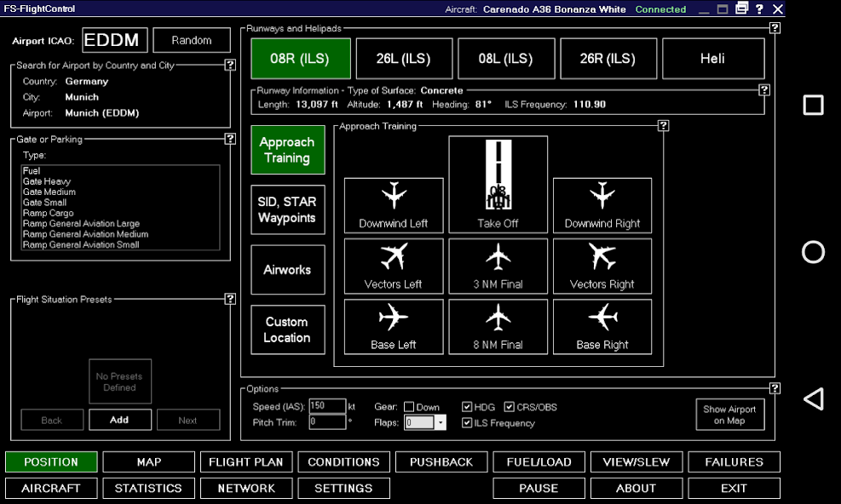Choose the Downwind Right approach icon
The height and width of the screenshot is (504, 841).
point(602,204)
